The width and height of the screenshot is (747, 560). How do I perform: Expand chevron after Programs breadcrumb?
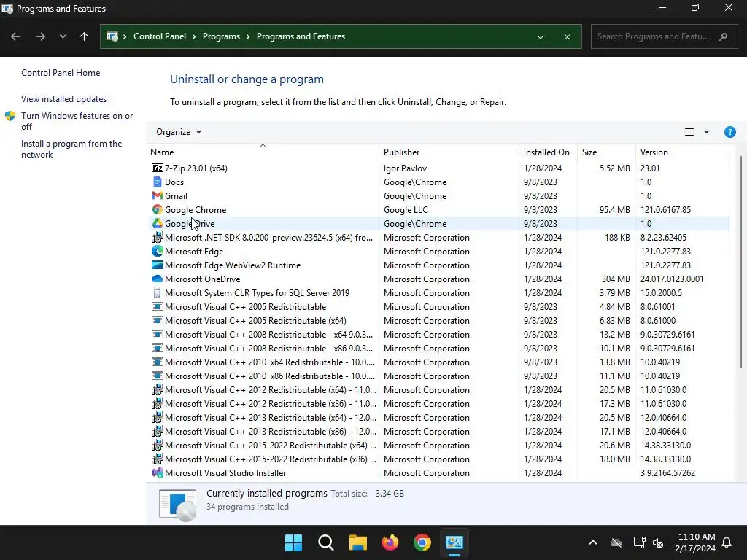point(248,36)
